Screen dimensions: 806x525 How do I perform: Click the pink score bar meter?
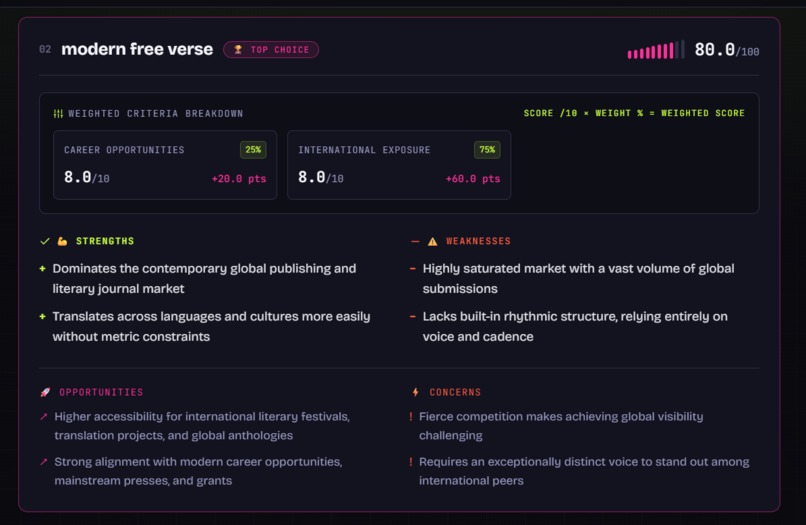pos(656,50)
